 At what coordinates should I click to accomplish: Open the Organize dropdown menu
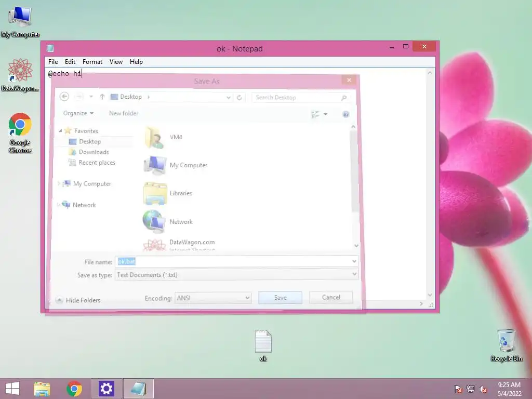click(78, 113)
